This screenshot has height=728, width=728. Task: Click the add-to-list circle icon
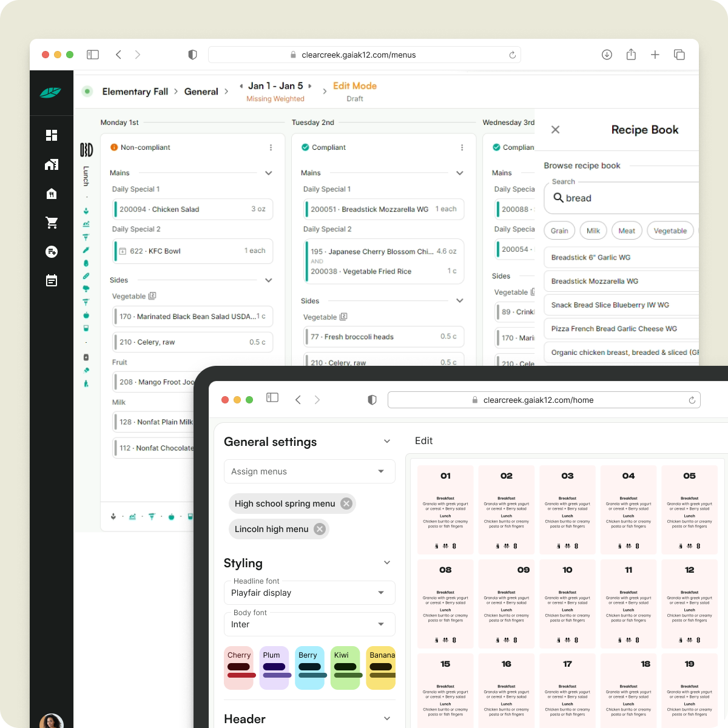(x=52, y=251)
